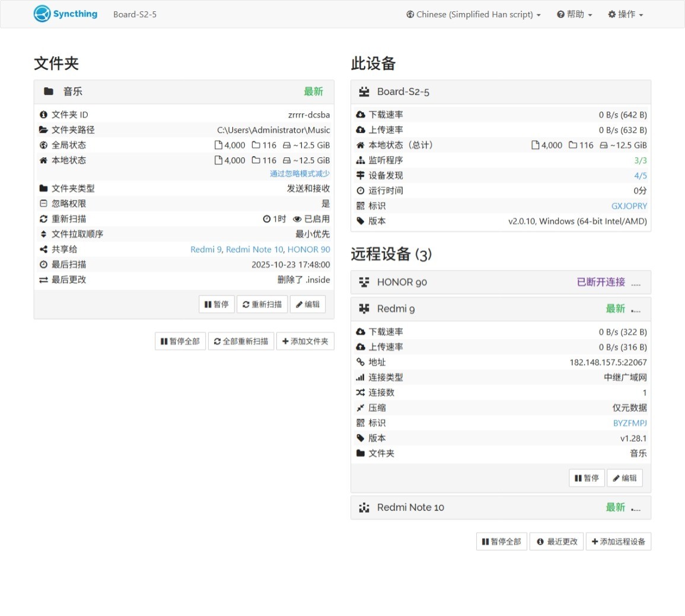Click the Syncthing logo in navbar
Screen dimensions: 685x616
[65, 14]
